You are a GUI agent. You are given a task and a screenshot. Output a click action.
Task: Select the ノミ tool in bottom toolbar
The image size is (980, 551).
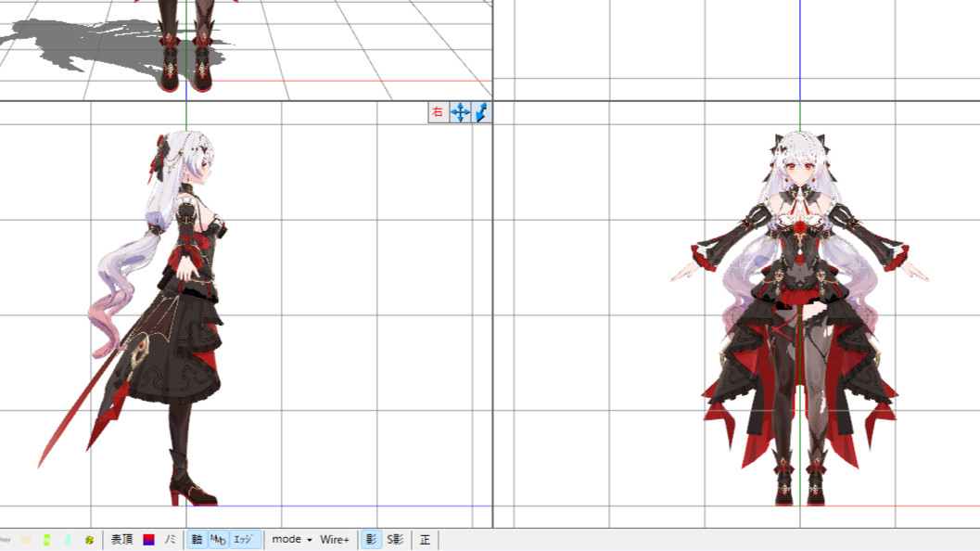pyautogui.click(x=171, y=539)
